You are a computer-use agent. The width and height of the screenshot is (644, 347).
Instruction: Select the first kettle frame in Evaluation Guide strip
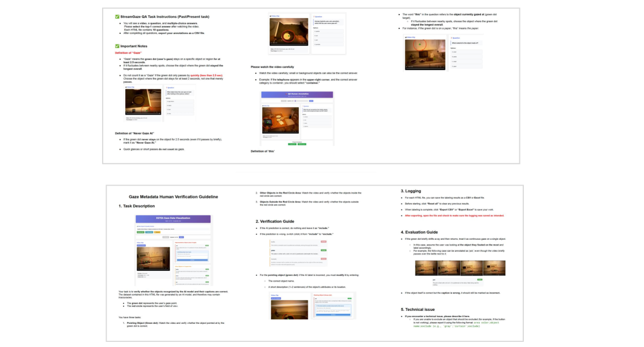coord(426,267)
